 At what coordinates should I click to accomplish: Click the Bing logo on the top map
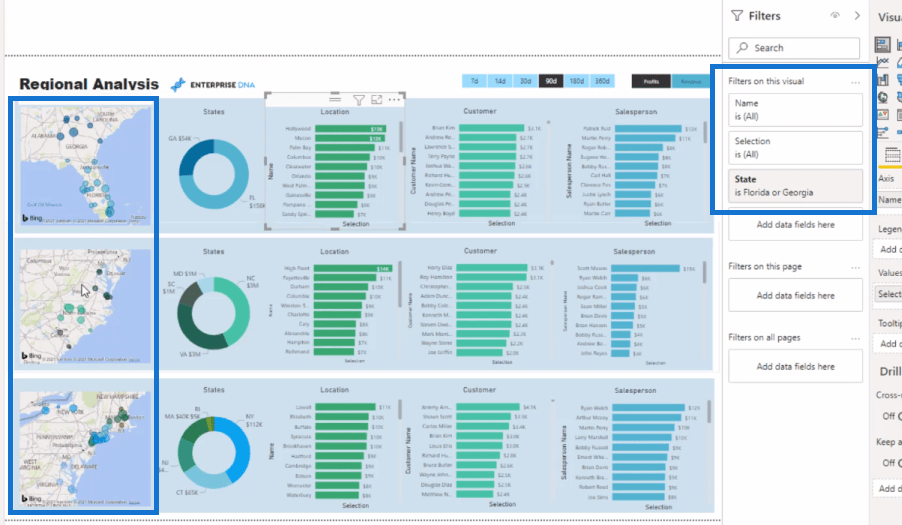tap(32, 218)
